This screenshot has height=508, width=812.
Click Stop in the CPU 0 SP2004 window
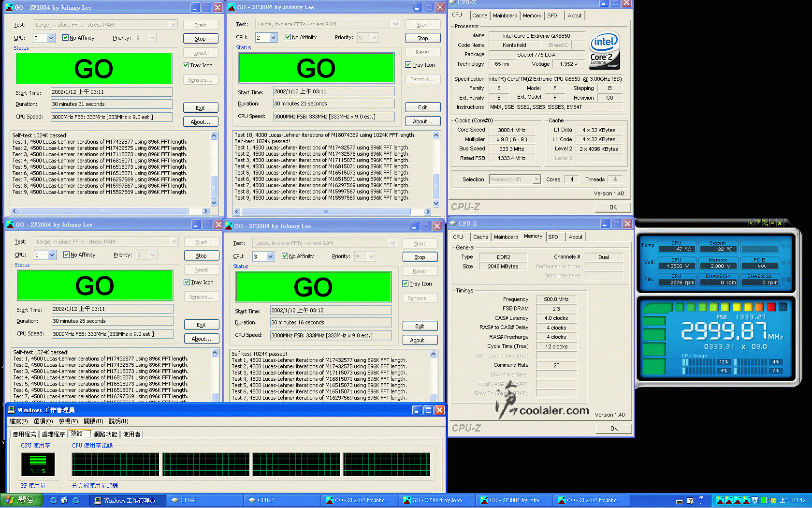click(x=201, y=39)
